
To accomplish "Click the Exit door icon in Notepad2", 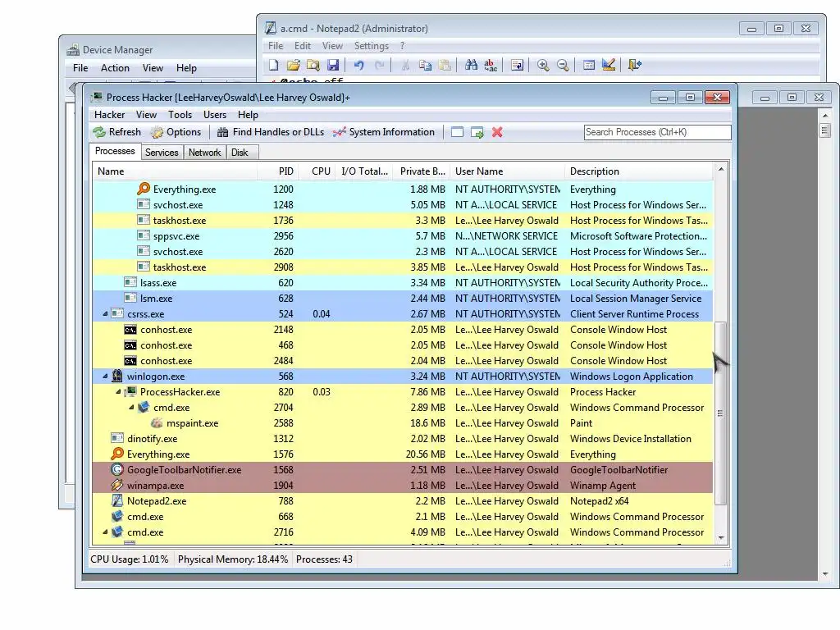I will (x=634, y=65).
